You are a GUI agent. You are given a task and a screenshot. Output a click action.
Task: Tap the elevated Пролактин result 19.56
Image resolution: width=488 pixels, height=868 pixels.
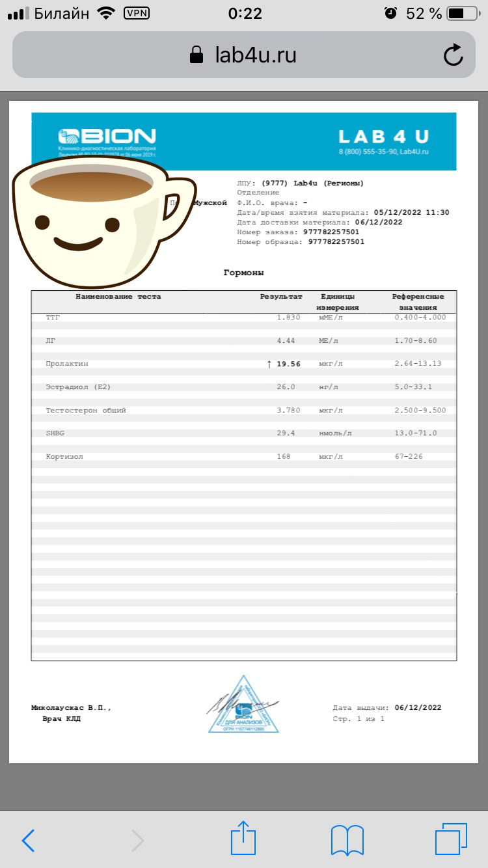[288, 364]
